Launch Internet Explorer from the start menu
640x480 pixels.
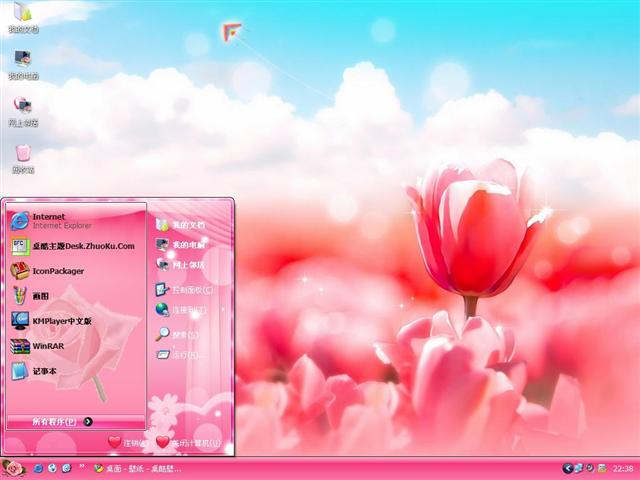click(77, 221)
